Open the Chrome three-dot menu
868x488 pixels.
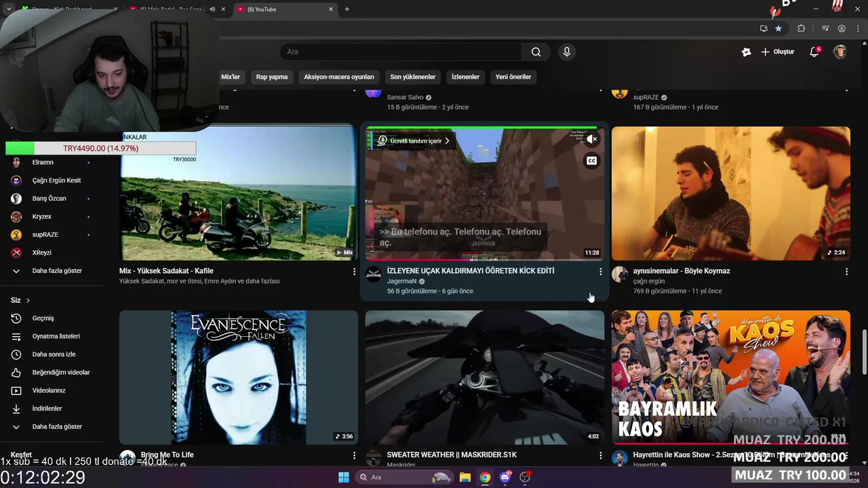pyautogui.click(x=857, y=28)
